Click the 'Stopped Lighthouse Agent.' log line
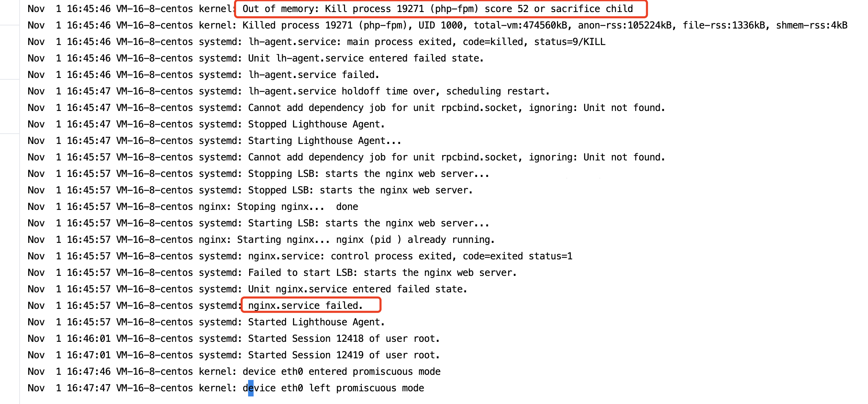The height and width of the screenshot is (404, 868). point(206,124)
